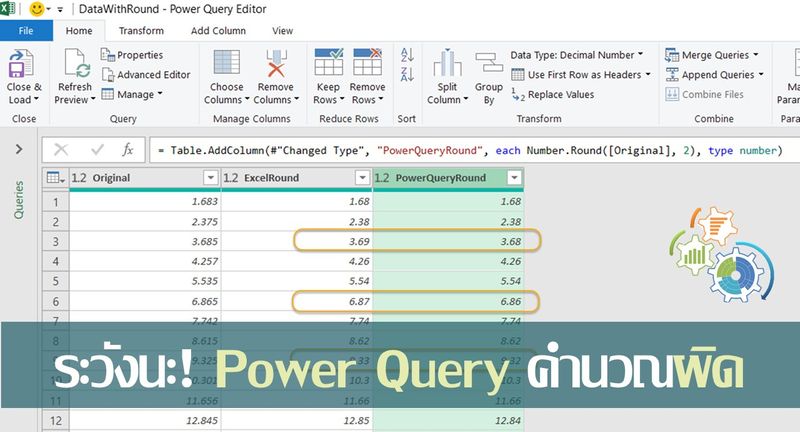
Task: Expand the Queries pane chevron
Action: point(19,150)
